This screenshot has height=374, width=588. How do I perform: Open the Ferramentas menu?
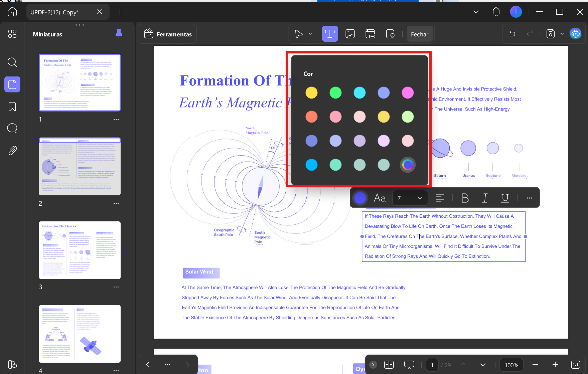coord(168,34)
